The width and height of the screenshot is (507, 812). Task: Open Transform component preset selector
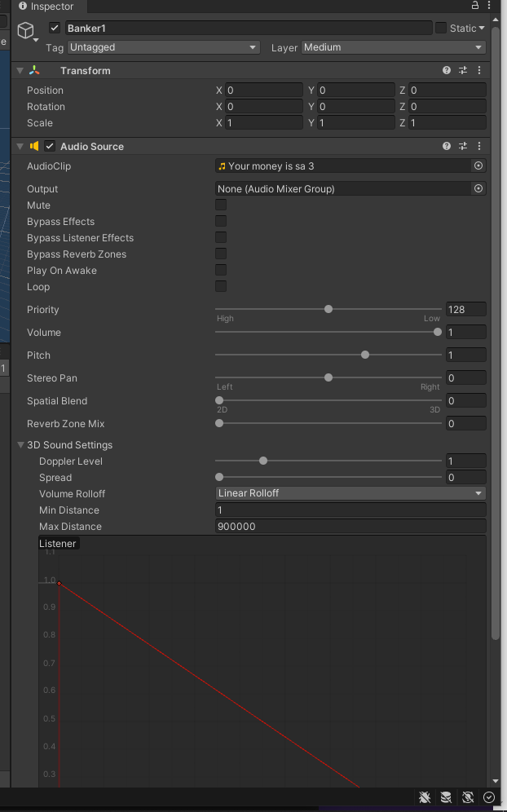point(463,71)
